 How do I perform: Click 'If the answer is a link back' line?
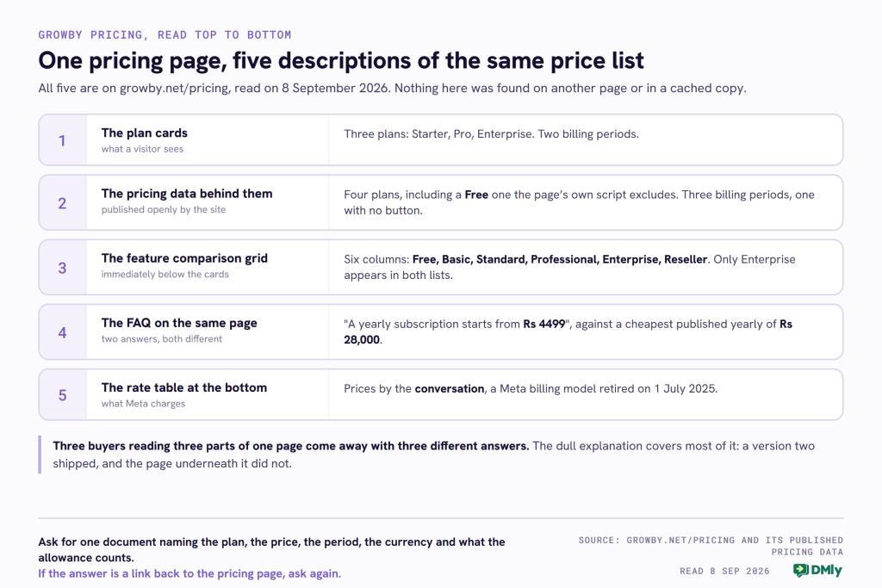point(189,574)
